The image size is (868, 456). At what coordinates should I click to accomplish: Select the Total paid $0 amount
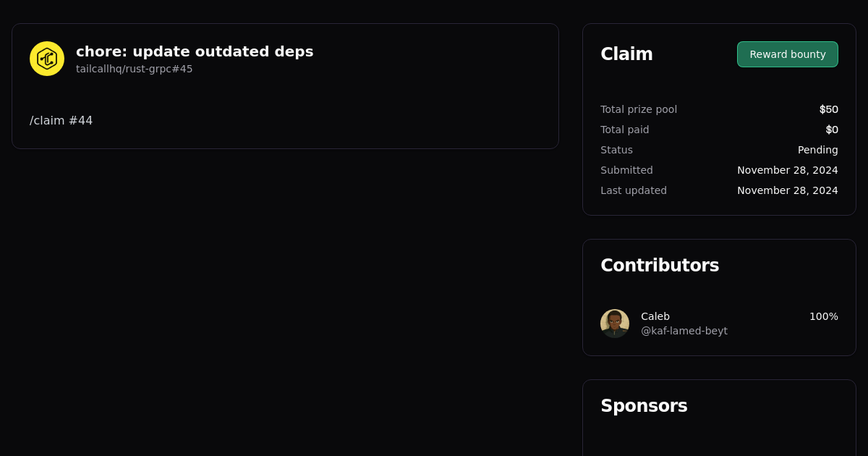pos(832,130)
